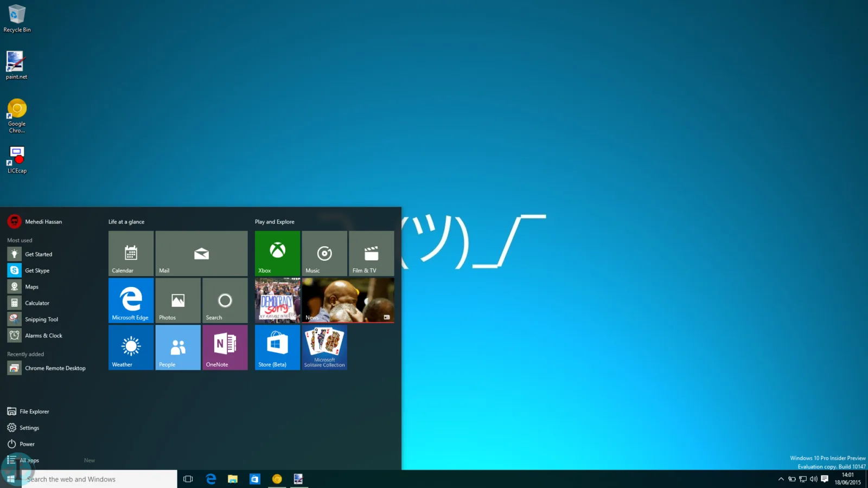Launch the Xbox tile
This screenshot has width=868, height=488.
coord(277,253)
